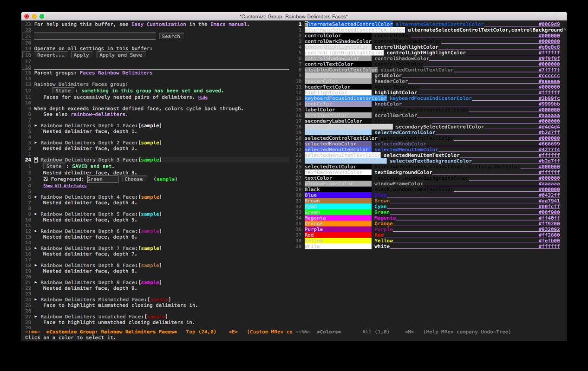Click the [sample] text for Mismatched Face
Screen dimensions: 588x371
(x=159, y=299)
